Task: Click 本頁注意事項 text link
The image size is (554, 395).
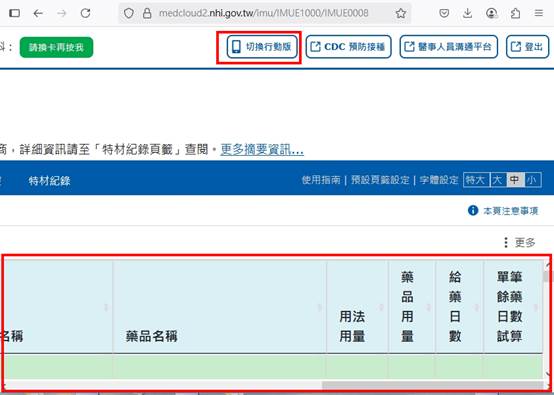Action: click(x=511, y=211)
